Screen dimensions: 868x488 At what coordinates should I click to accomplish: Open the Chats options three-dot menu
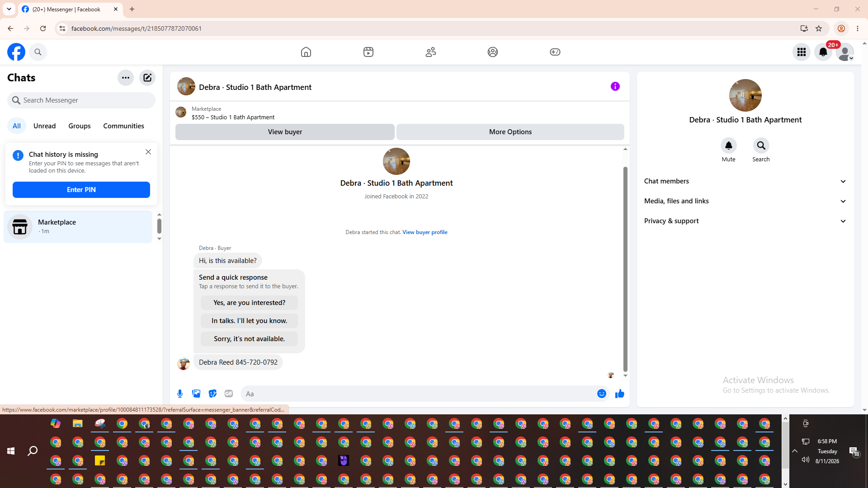[126, 78]
